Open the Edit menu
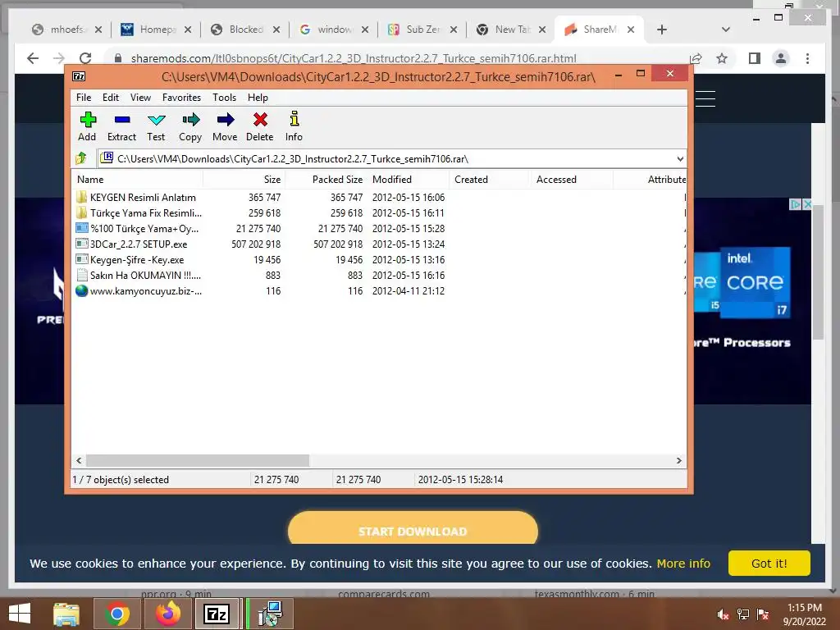 point(111,98)
